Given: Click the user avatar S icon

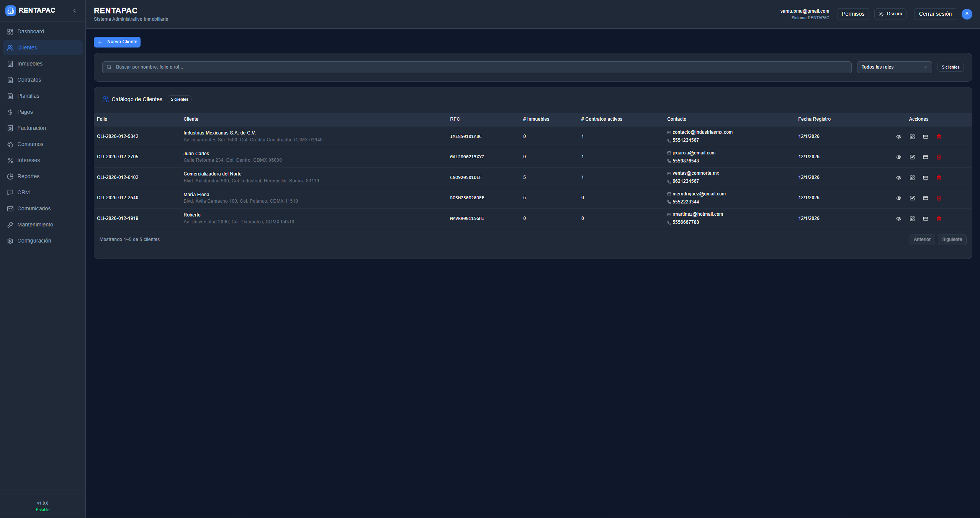Looking at the screenshot, I should tap(967, 14).
